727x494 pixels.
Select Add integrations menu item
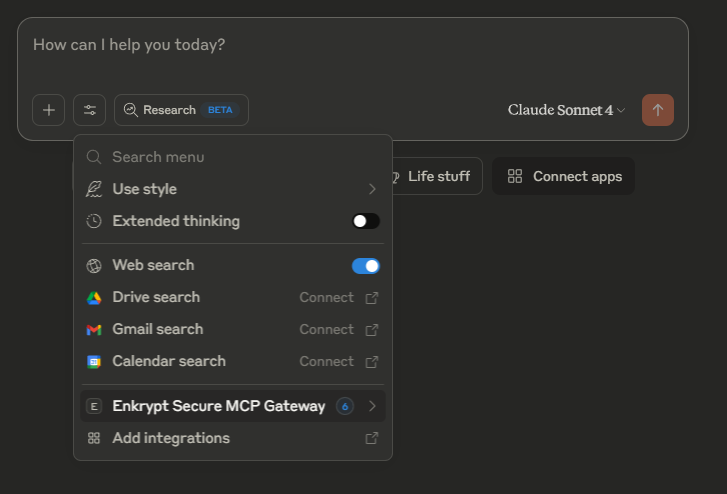[171, 438]
